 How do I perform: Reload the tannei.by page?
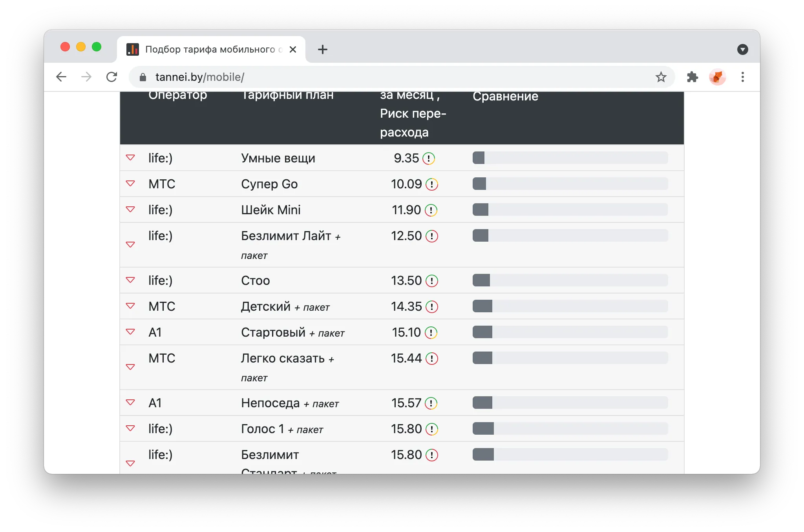coord(112,77)
